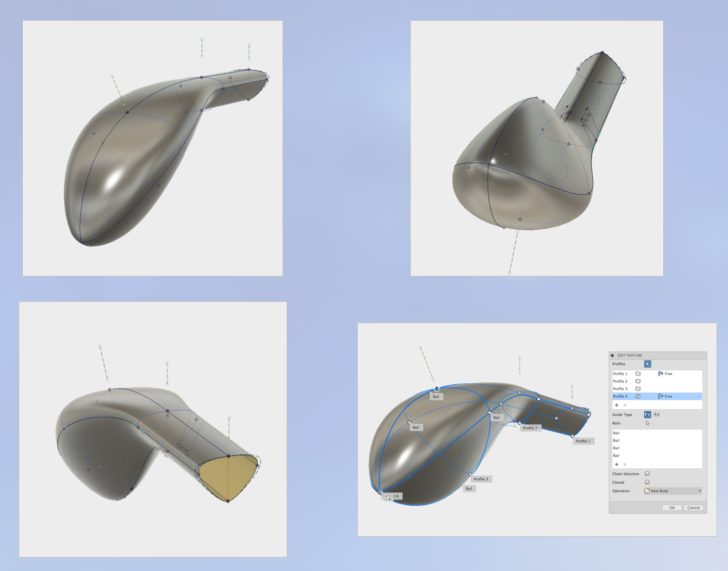The height and width of the screenshot is (571, 728).
Task: Collapse the Edit Feature panel header
Action: 612,355
